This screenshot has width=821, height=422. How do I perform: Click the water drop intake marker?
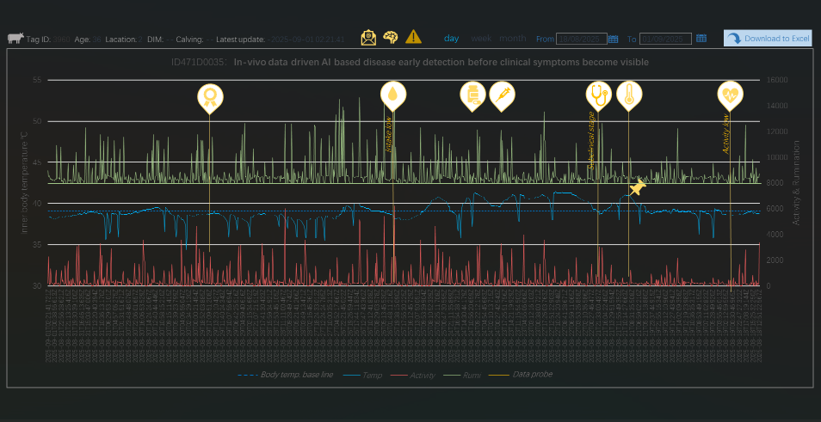[x=393, y=95]
